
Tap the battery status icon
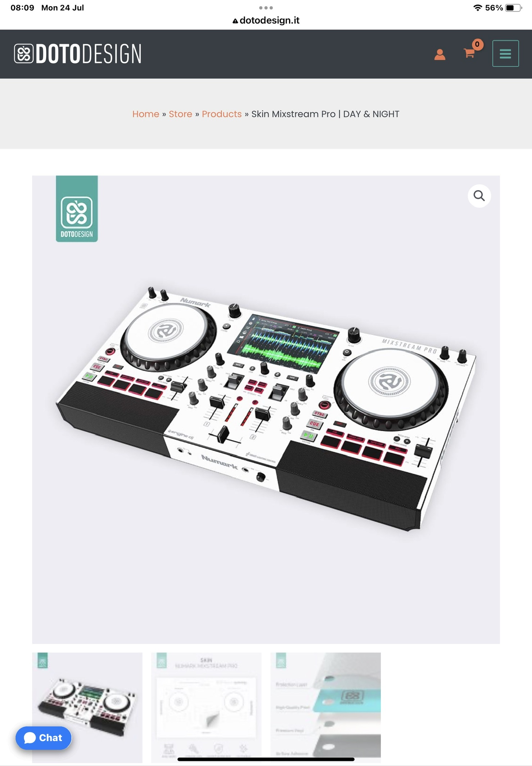tap(513, 8)
